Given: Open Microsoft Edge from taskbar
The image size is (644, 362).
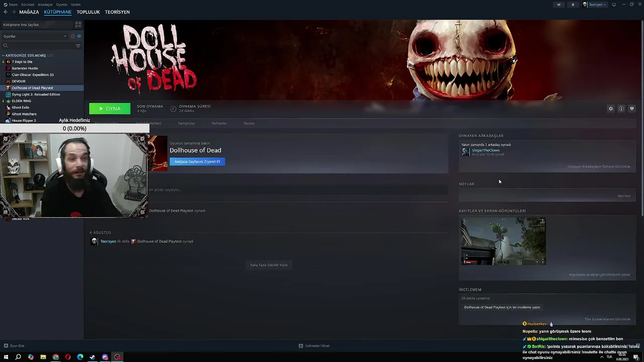Looking at the screenshot, I should click(x=80, y=357).
